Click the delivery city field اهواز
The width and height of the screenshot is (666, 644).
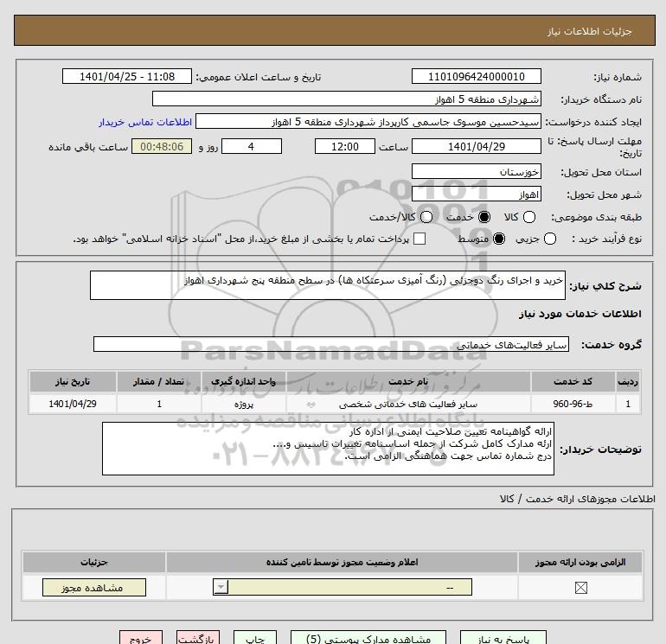pos(476,194)
